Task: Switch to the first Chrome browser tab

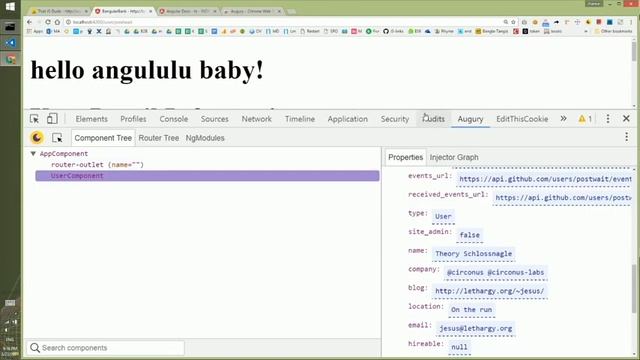Action: [59, 11]
